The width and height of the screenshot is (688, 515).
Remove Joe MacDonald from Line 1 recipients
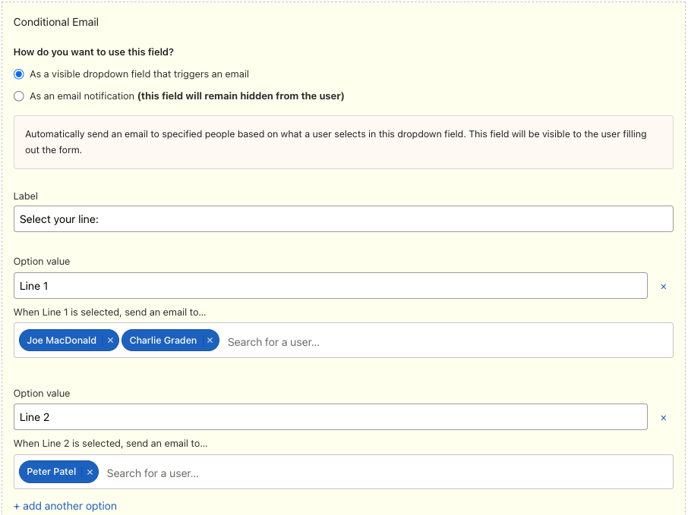pos(110,340)
